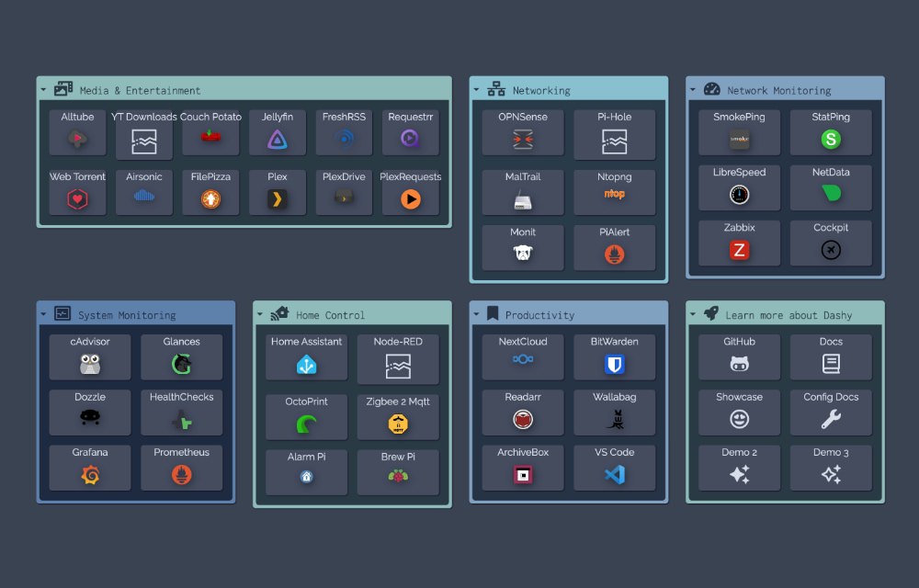Open the Glances tile
Viewport: 919px width, 588px height.
[x=181, y=356]
